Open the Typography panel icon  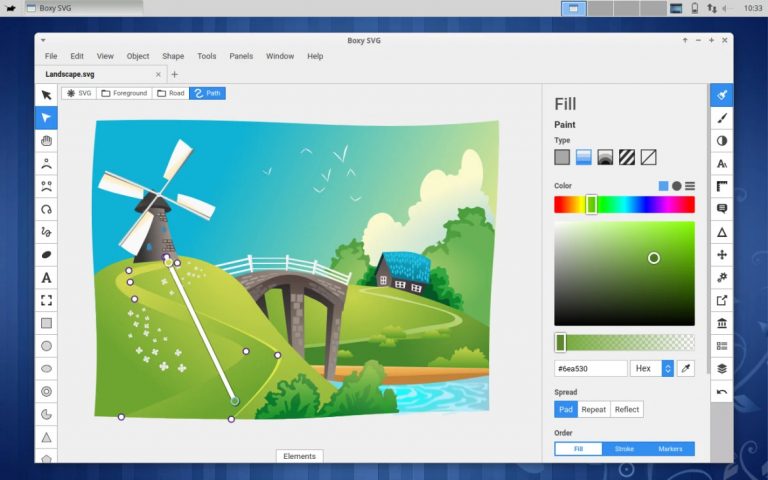(x=721, y=164)
